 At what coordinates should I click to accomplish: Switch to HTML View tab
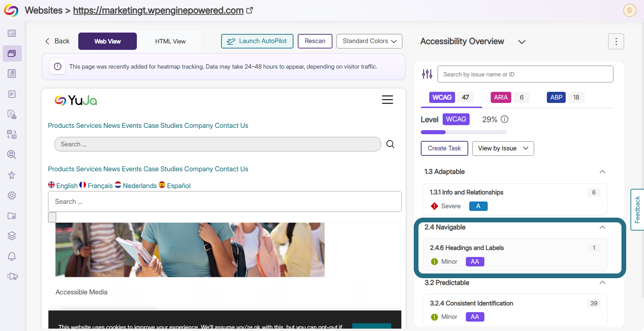pyautogui.click(x=170, y=41)
